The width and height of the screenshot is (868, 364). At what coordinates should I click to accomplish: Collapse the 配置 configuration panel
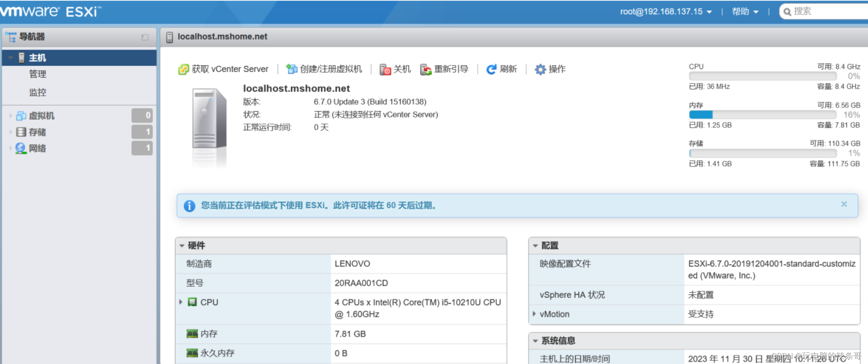[535, 246]
